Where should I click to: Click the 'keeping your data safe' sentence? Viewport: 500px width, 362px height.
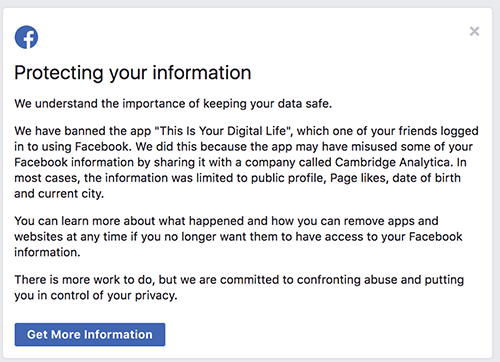coord(173,104)
